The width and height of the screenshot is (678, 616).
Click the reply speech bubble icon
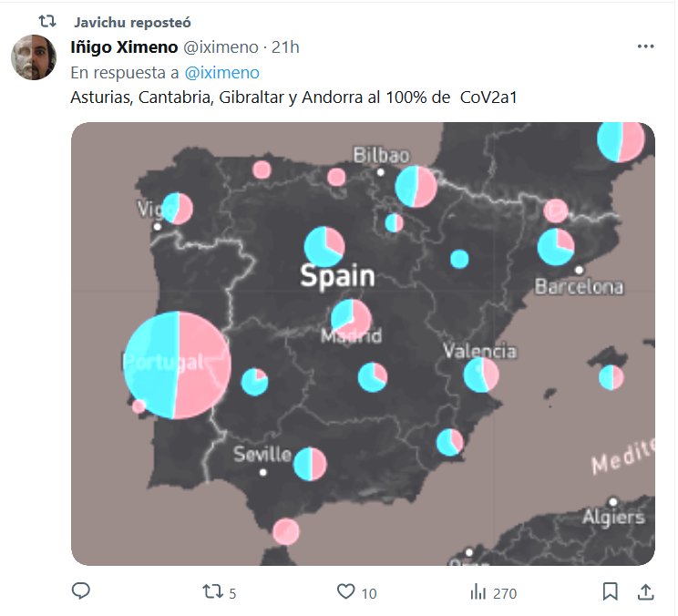[81, 591]
